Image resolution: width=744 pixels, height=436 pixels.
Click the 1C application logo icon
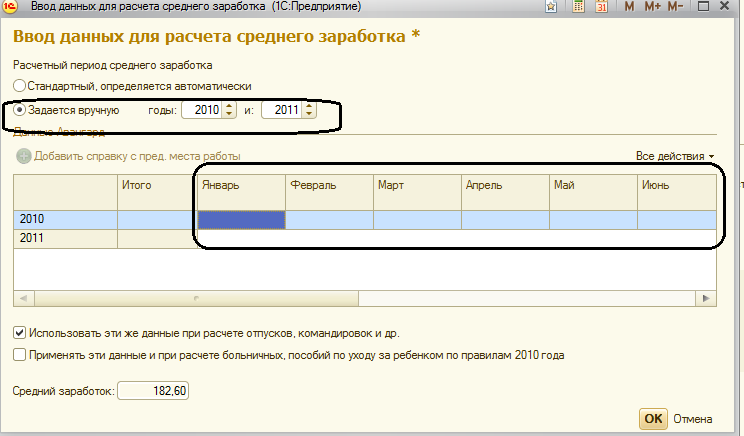(9, 6)
